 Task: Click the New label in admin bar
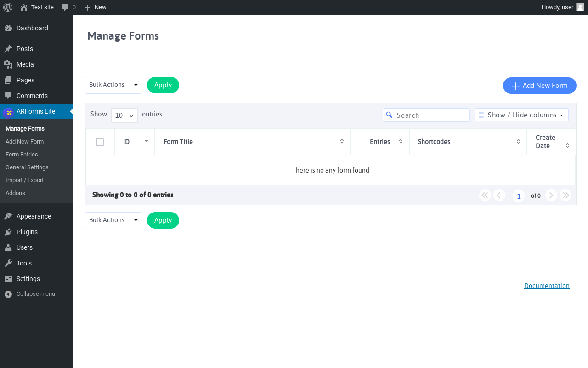(100, 7)
